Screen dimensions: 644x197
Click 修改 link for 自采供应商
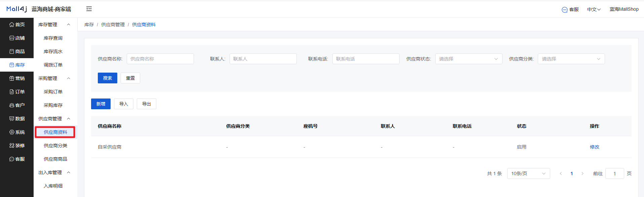coord(594,147)
